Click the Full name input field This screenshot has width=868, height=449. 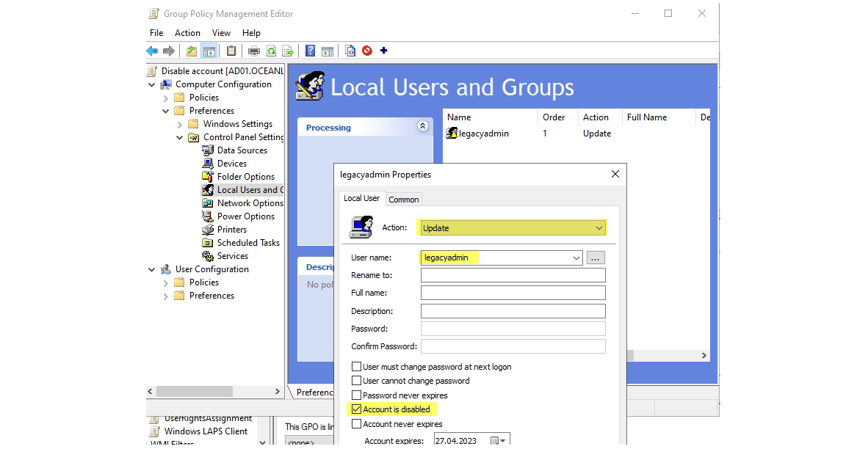(x=513, y=293)
